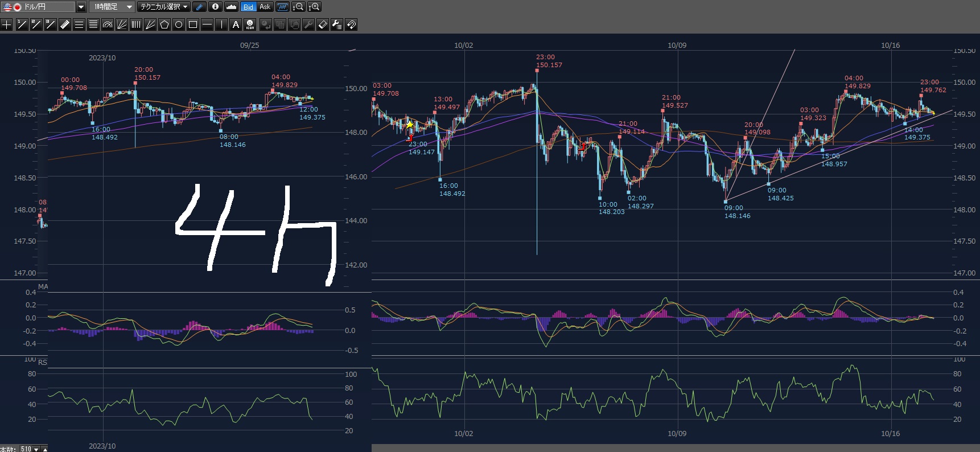Screen dimensions: 980x452
Task: Switch price display to Bid
Action: coord(248,7)
